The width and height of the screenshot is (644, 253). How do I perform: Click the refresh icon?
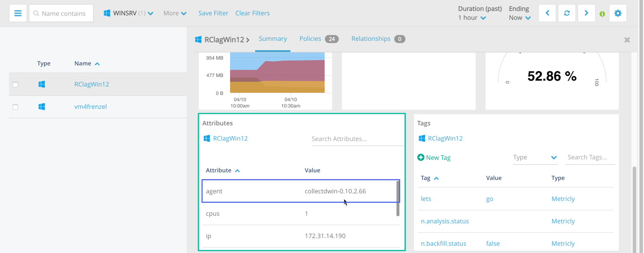pos(567,13)
